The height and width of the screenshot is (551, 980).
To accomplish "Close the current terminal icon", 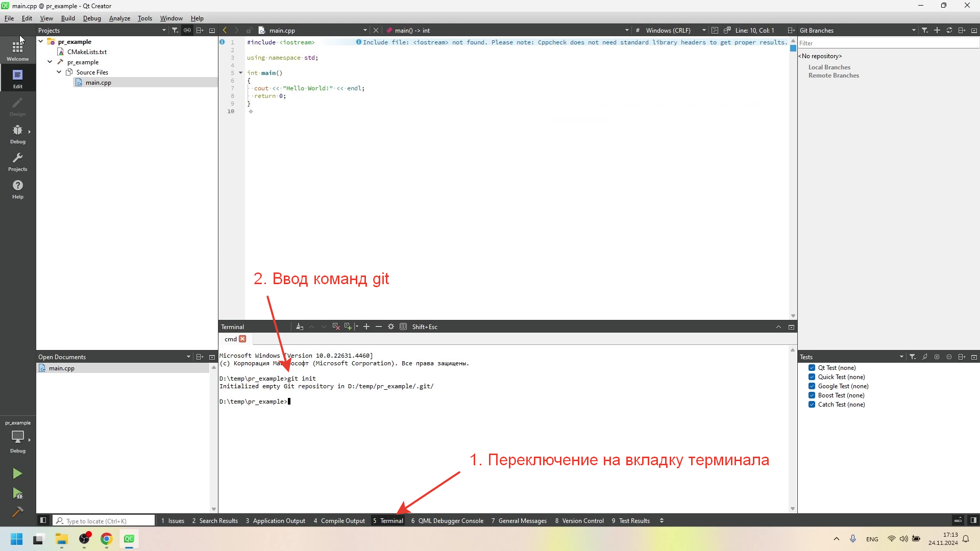I will [336, 327].
